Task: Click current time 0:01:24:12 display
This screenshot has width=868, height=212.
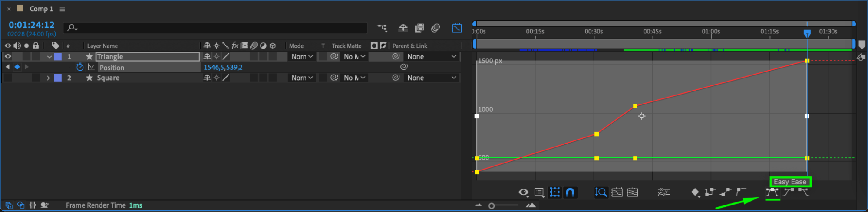Action: (32, 25)
